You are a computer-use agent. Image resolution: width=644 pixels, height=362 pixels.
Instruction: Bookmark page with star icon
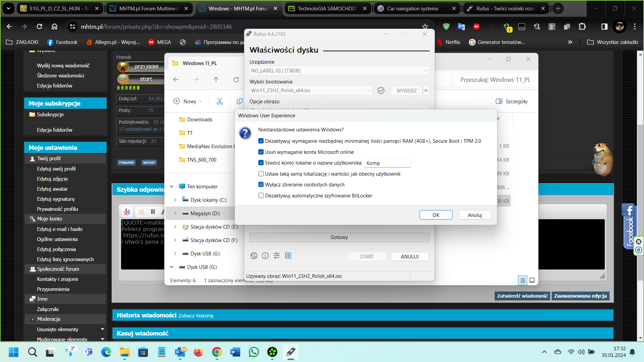[425, 26]
